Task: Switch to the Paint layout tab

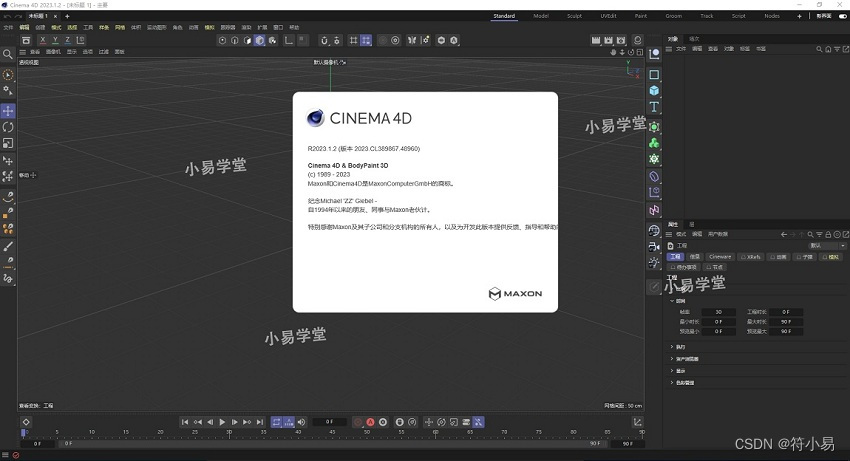Action: click(x=641, y=16)
